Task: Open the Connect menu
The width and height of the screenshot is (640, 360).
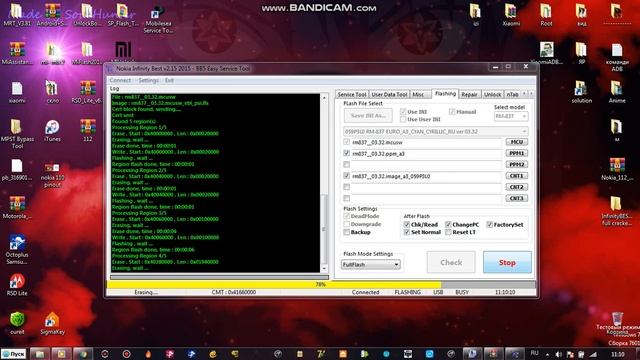Action: [120, 80]
